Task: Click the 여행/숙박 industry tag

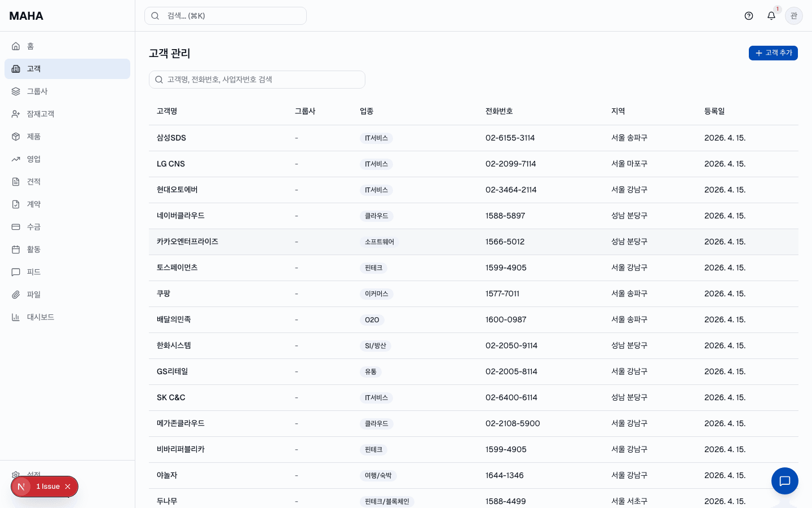Action: pos(378,475)
